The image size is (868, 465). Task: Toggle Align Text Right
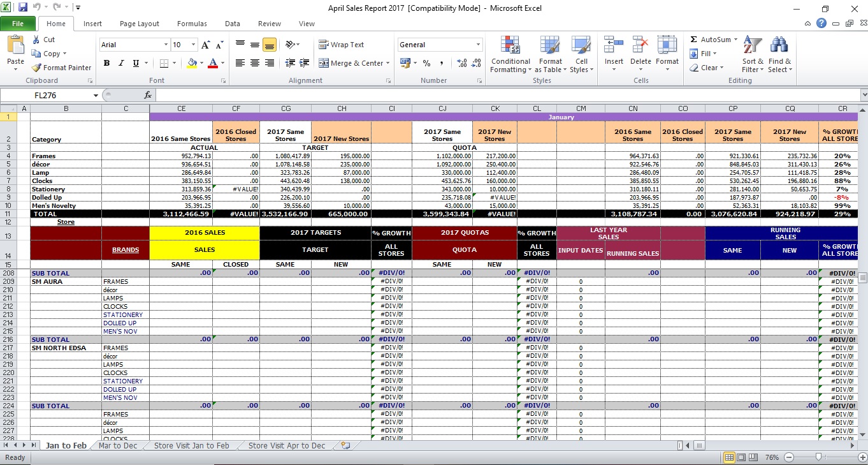click(x=270, y=63)
